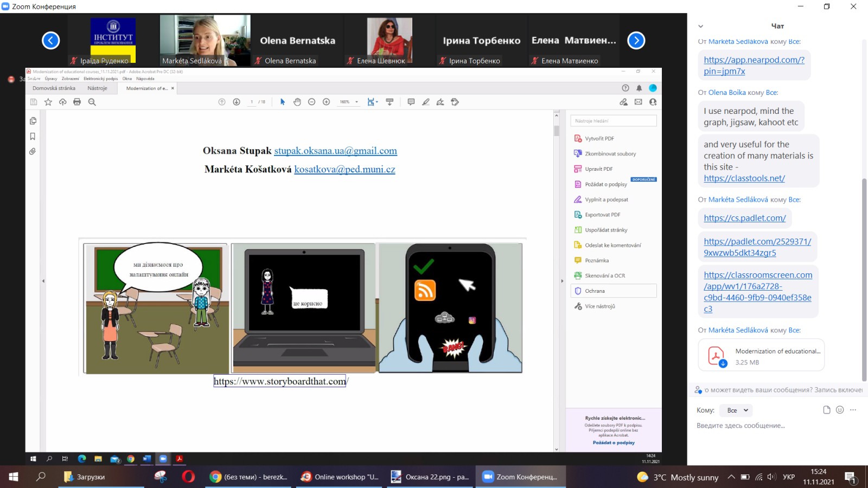This screenshot has height=488, width=868.
Task: Switch to Online workshop taskbar window
Action: pyautogui.click(x=340, y=477)
